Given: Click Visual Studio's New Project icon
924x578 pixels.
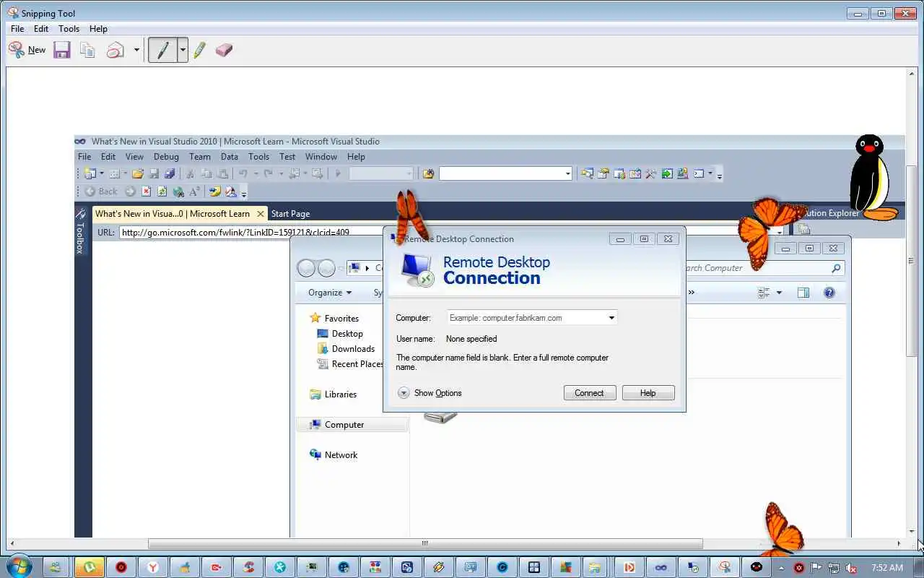Looking at the screenshot, I should 90,173.
